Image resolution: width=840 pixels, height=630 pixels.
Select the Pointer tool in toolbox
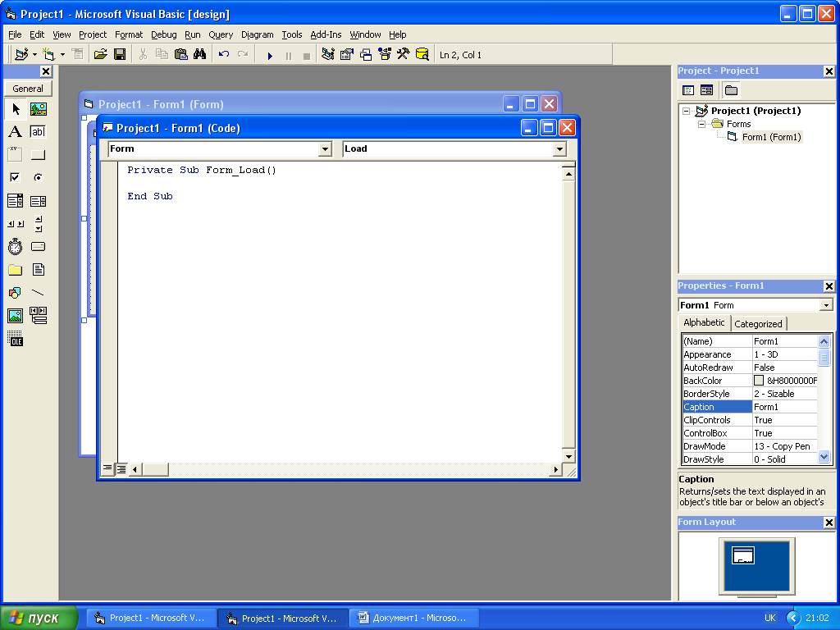tap(16, 109)
